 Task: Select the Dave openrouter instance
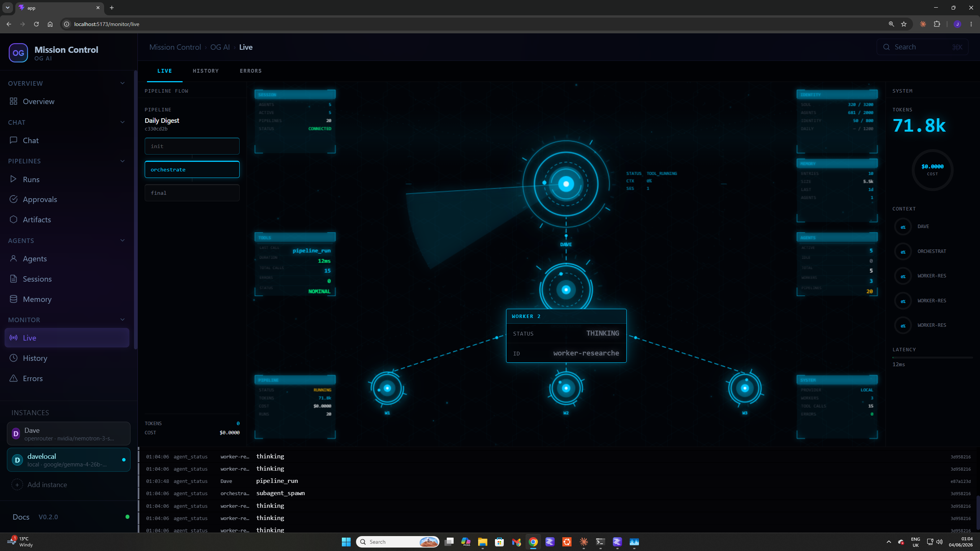[x=69, y=434]
